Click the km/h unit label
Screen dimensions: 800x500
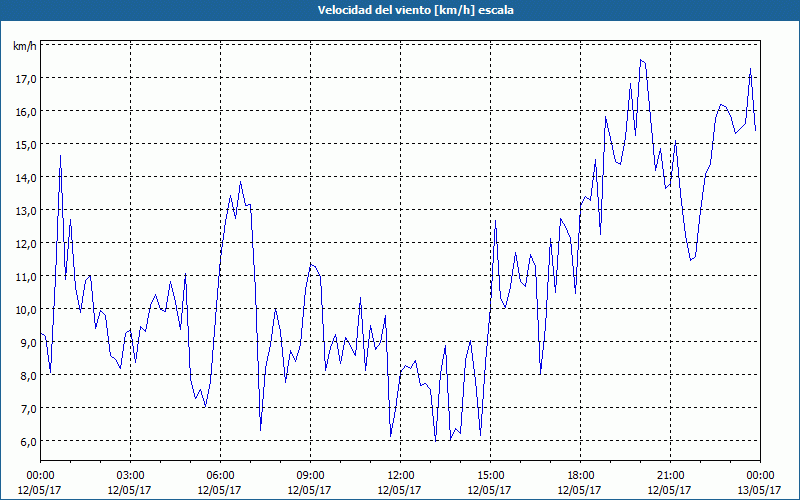[x=25, y=46]
